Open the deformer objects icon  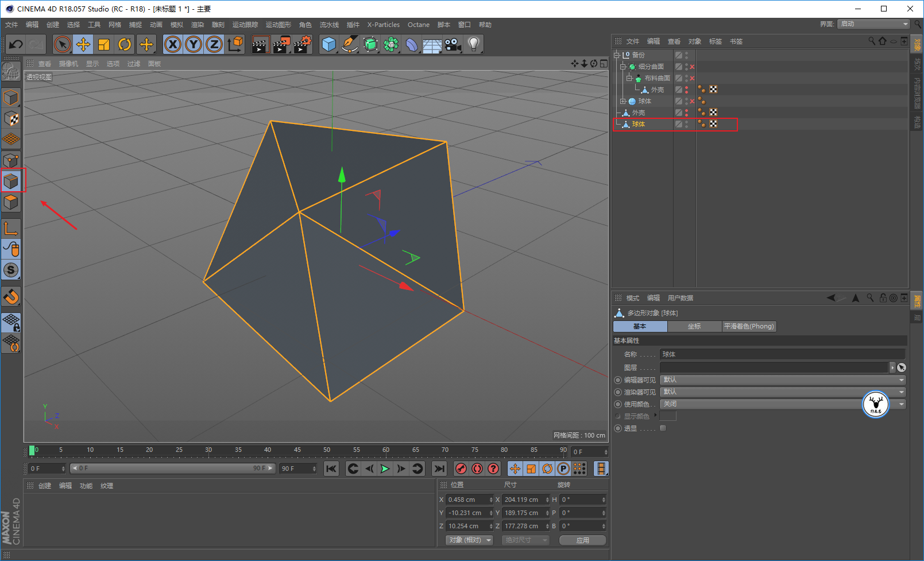click(x=412, y=44)
